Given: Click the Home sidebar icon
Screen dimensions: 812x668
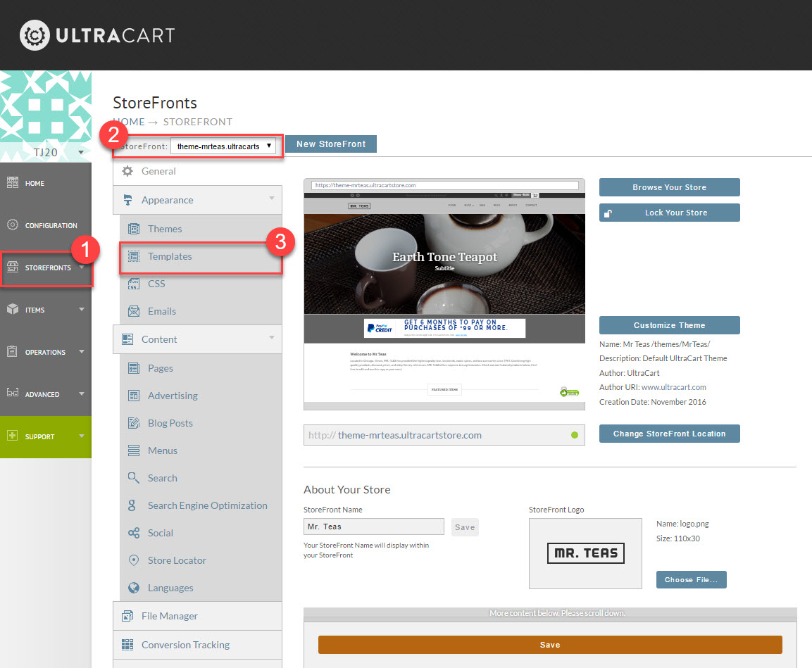Looking at the screenshot, I should 13,182.
